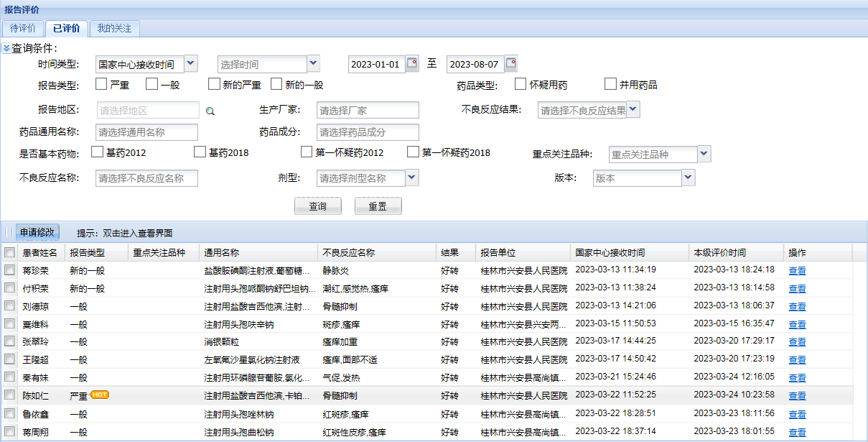Collapse the query conditions panel chevron
Image resolution: width=868 pixels, height=442 pixels.
6,49
